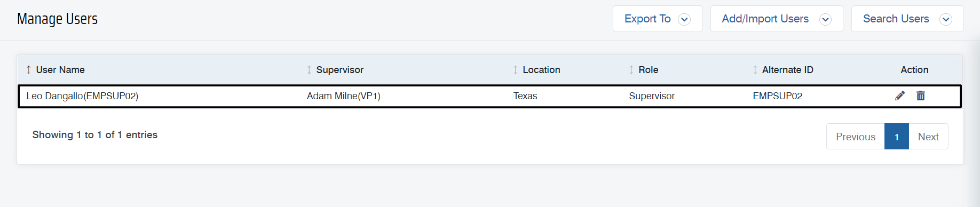Click the Add/Import Users button label
Image resolution: width=980 pixels, height=207 pixels.
tap(765, 19)
